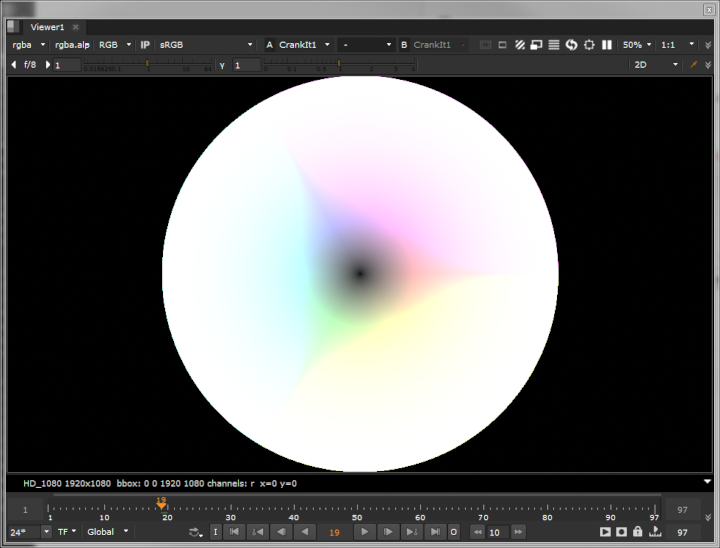The height and width of the screenshot is (548, 720).
Task: Open the 2D view mode dropdown
Action: click(x=657, y=65)
